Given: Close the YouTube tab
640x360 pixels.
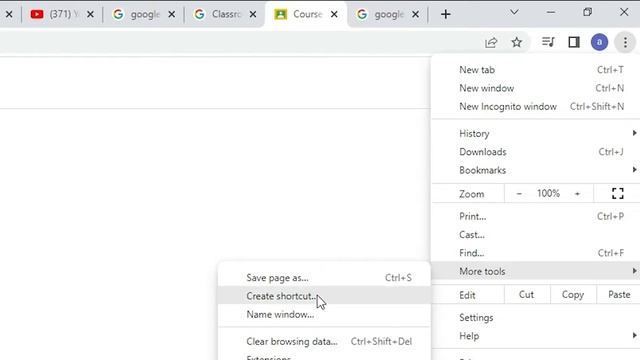Looking at the screenshot, I should [x=90, y=14].
